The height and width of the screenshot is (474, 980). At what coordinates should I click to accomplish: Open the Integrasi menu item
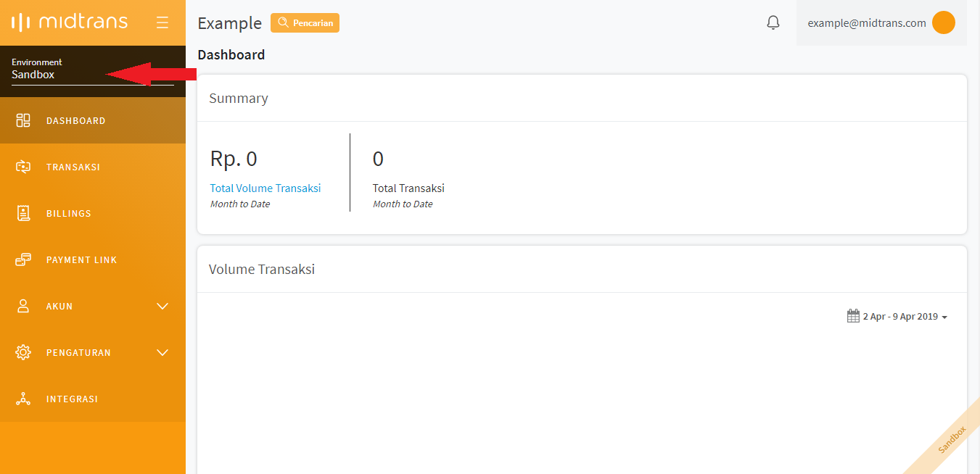(x=93, y=399)
